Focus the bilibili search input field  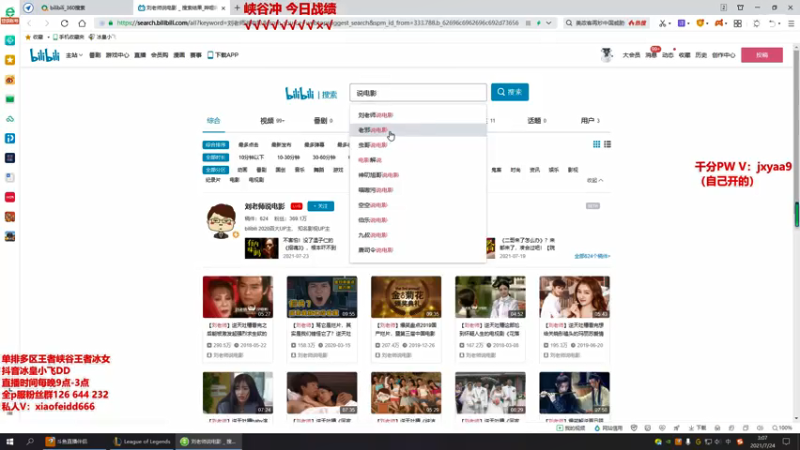[418, 93]
